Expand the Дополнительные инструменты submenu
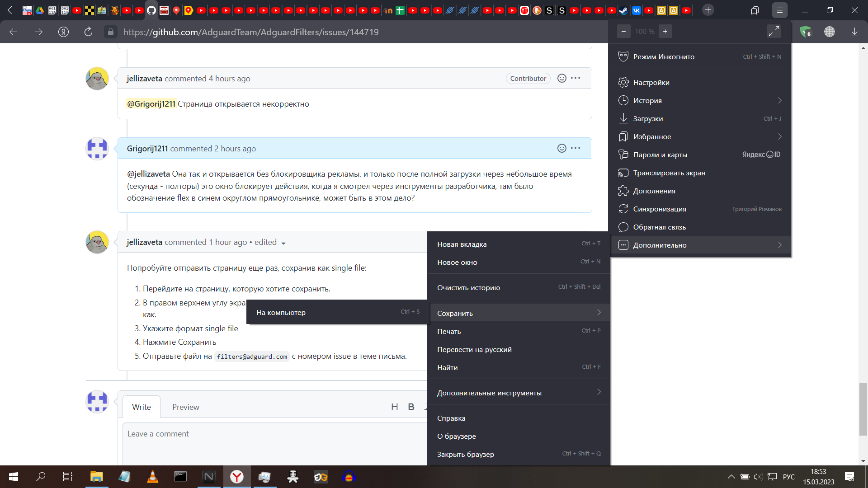Image resolution: width=868 pixels, height=488 pixels. (599, 393)
